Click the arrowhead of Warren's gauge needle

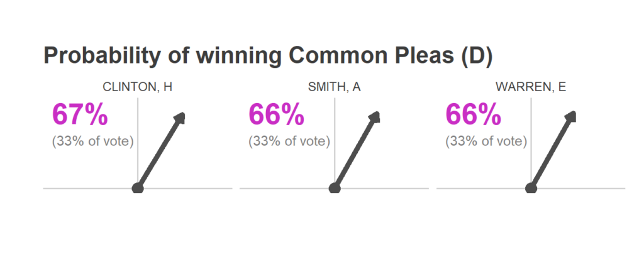[x=571, y=116]
